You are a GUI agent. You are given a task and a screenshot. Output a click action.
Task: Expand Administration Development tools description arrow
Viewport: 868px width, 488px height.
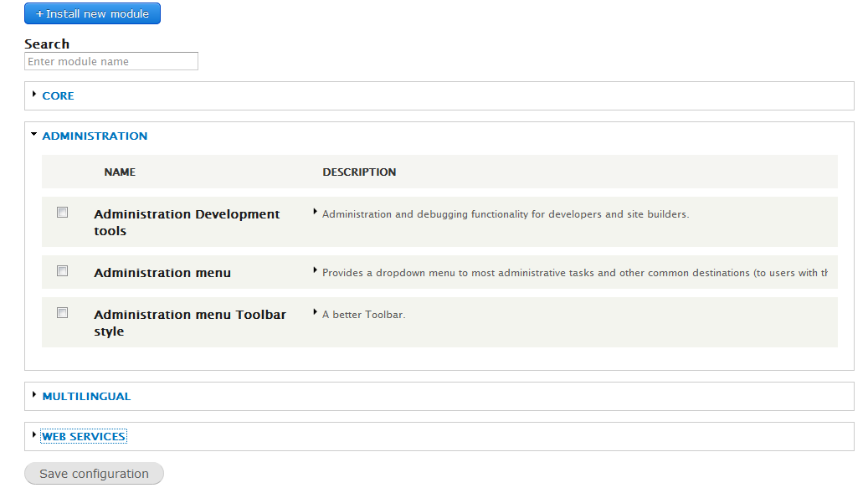(x=316, y=213)
